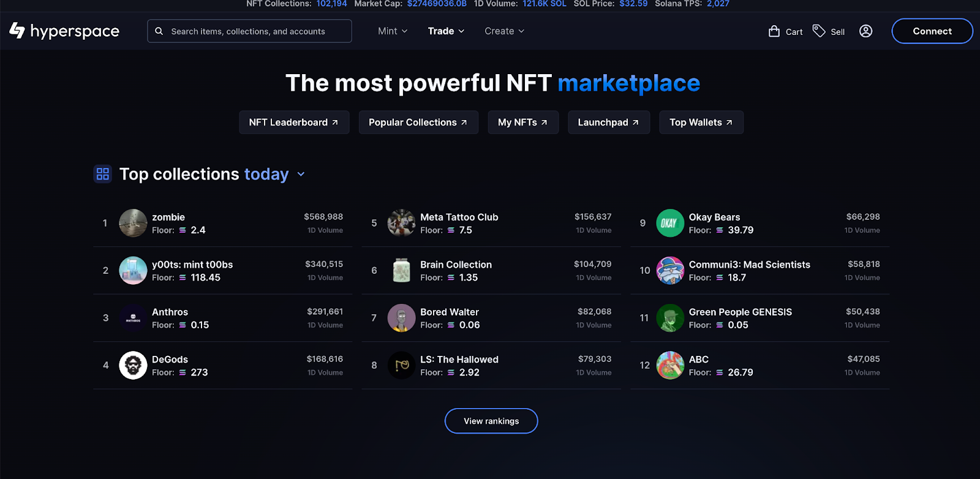Open y00ts: mint t00bs avatar

coord(133,270)
